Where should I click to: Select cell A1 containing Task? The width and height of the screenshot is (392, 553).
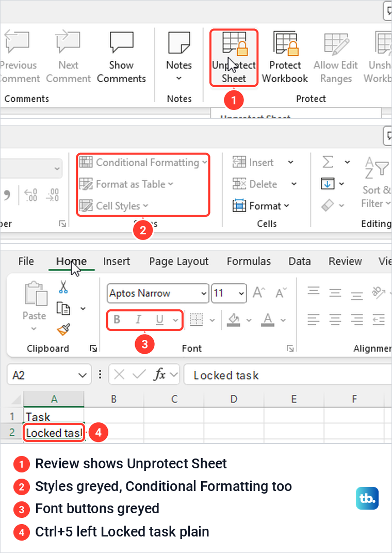[54, 416]
